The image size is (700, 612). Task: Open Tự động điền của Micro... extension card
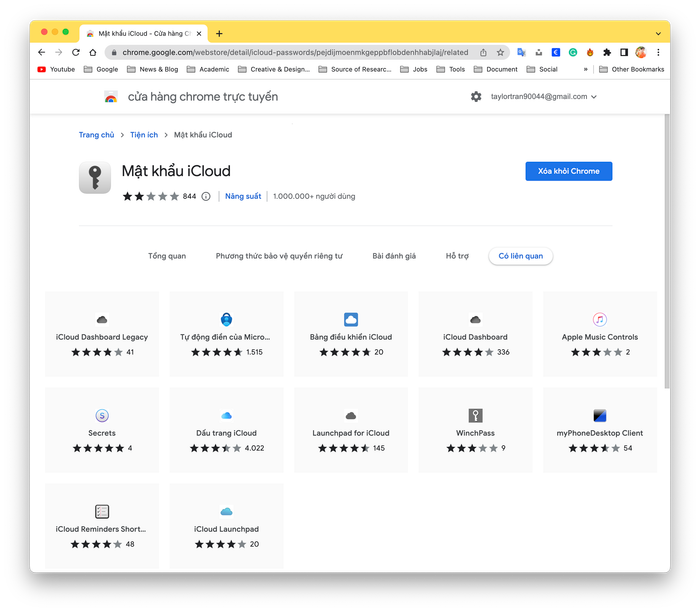[x=226, y=334]
